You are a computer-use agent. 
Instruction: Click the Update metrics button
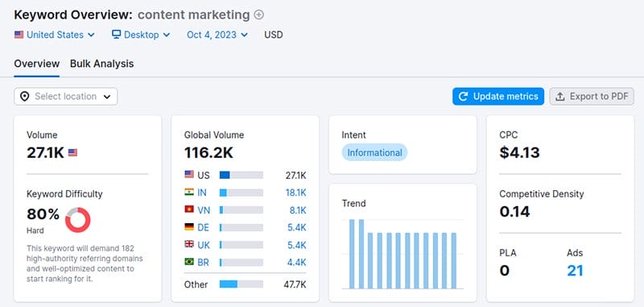coord(498,96)
